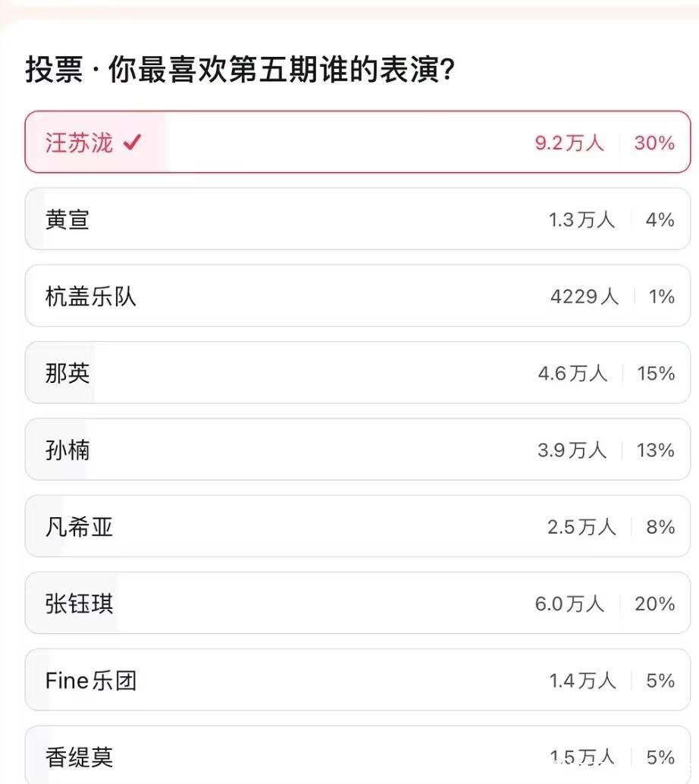Viewport: 699px width, 784px height.
Task: Click the 20% percentage for 张钰琪
Action: [655, 604]
